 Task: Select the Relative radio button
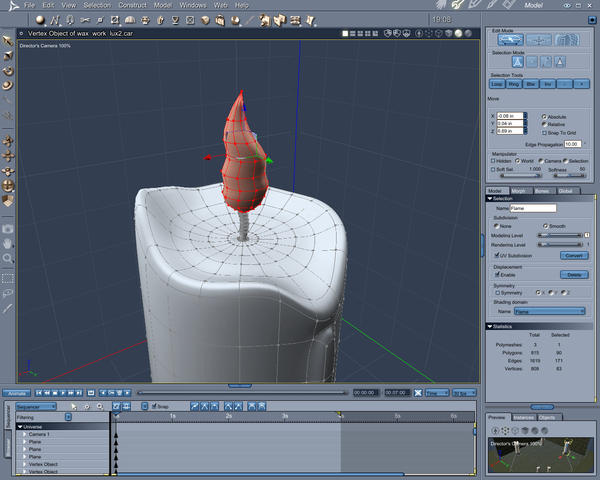coord(544,124)
